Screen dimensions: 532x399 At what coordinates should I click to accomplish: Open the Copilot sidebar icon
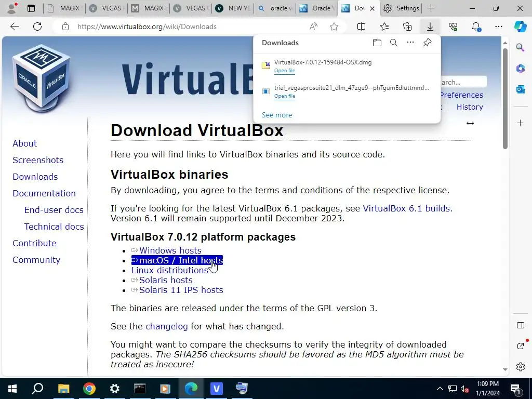click(520, 26)
